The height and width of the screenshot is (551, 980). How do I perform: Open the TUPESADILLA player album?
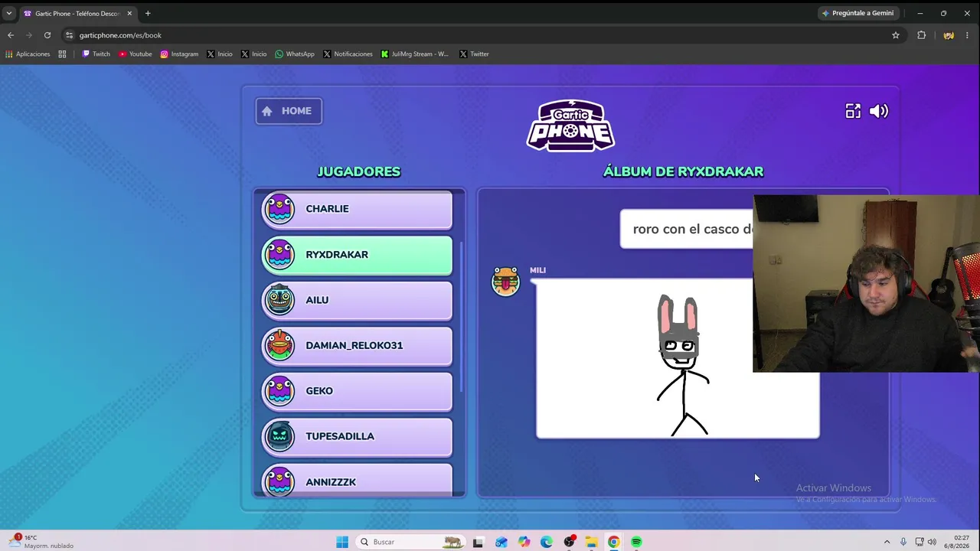point(357,437)
